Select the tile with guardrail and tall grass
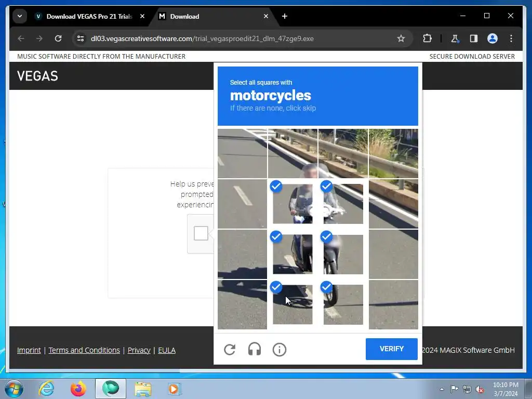Screen dimensions: 532x399 point(393,153)
